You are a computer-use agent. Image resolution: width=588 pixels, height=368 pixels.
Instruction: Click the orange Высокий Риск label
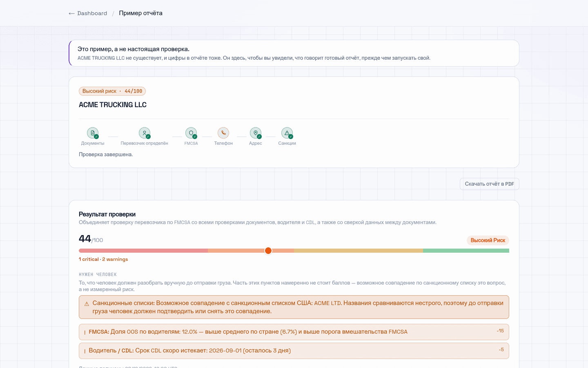tap(488, 240)
